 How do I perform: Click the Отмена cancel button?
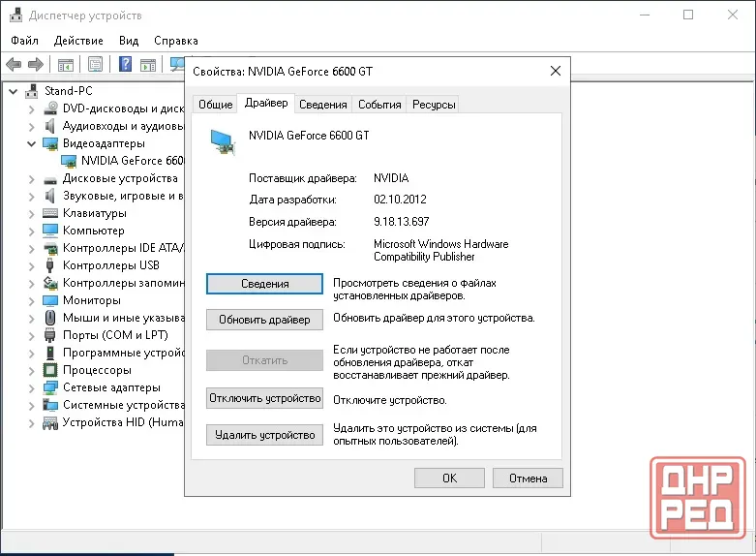pos(528,478)
